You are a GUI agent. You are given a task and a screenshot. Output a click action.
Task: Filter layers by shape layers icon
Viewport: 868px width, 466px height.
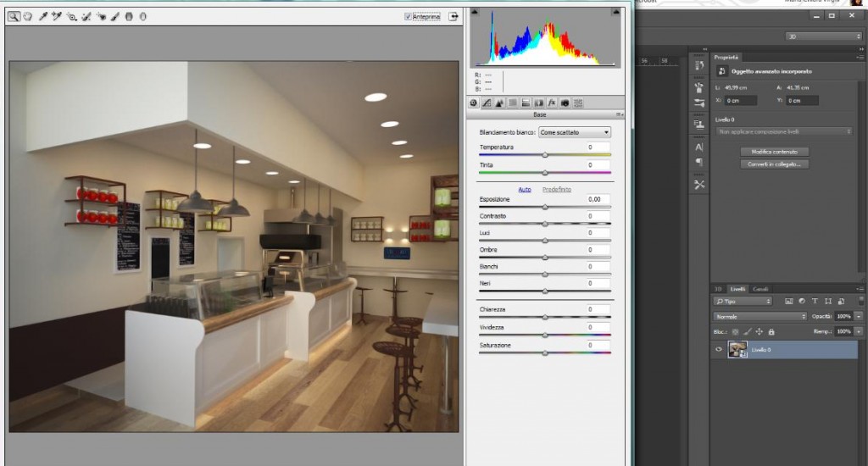(x=828, y=301)
